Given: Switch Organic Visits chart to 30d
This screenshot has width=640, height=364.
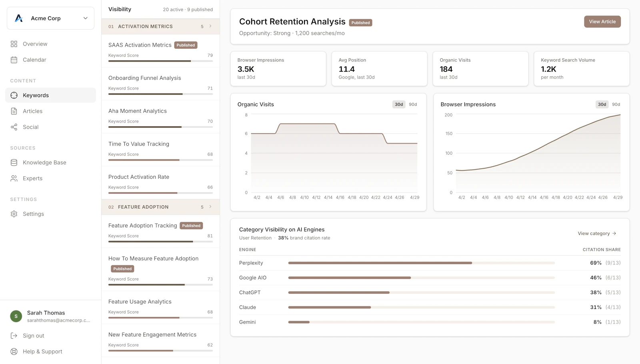Looking at the screenshot, I should pyautogui.click(x=399, y=104).
